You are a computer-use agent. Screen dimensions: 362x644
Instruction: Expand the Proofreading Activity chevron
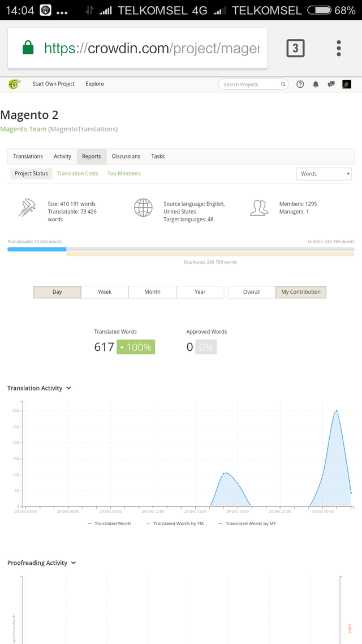point(74,563)
